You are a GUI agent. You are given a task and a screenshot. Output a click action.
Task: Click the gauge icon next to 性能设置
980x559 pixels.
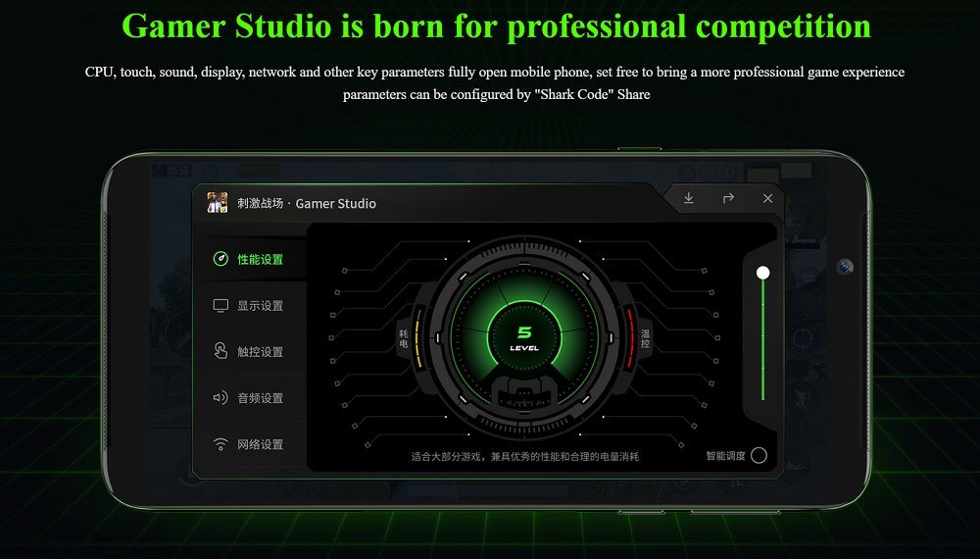point(220,259)
